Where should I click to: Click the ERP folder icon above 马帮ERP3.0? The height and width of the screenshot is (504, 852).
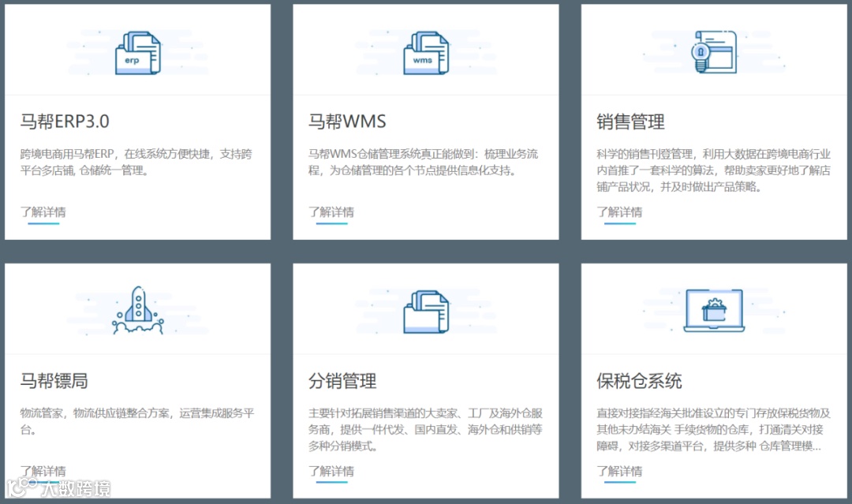pyautogui.click(x=138, y=51)
